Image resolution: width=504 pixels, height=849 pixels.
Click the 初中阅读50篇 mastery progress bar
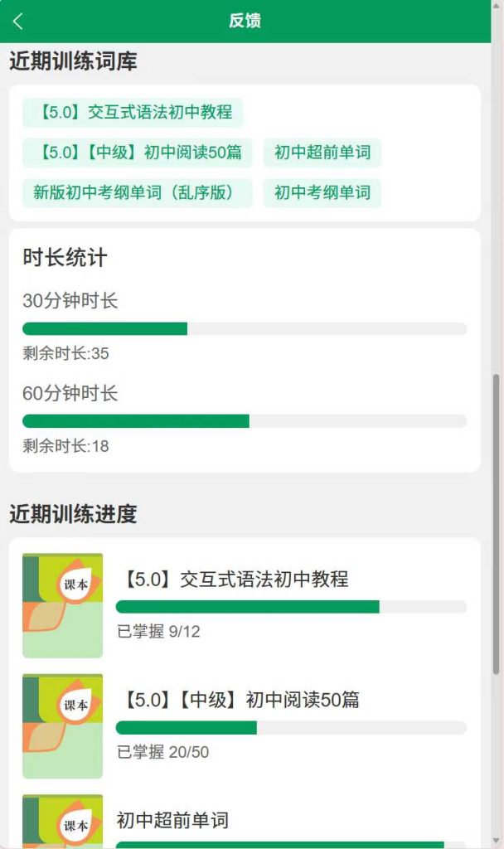(291, 728)
